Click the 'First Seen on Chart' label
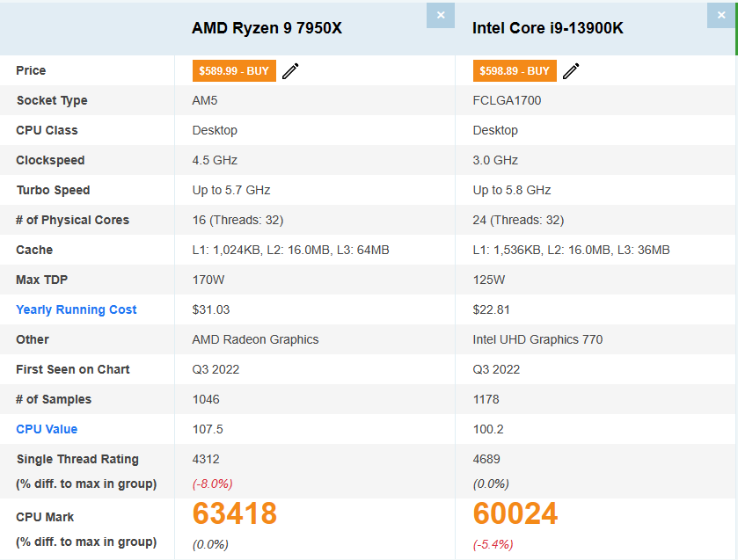The height and width of the screenshot is (560, 738). pyautogui.click(x=72, y=369)
